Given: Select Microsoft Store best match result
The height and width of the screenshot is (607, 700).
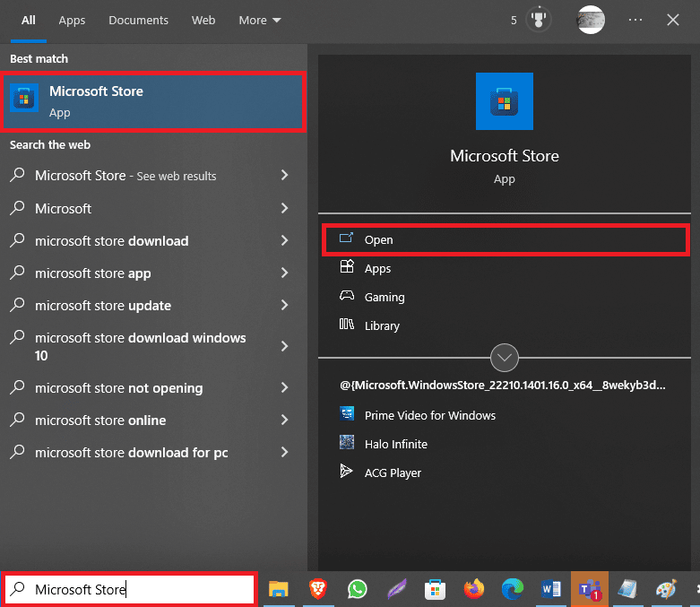Looking at the screenshot, I should [x=153, y=101].
